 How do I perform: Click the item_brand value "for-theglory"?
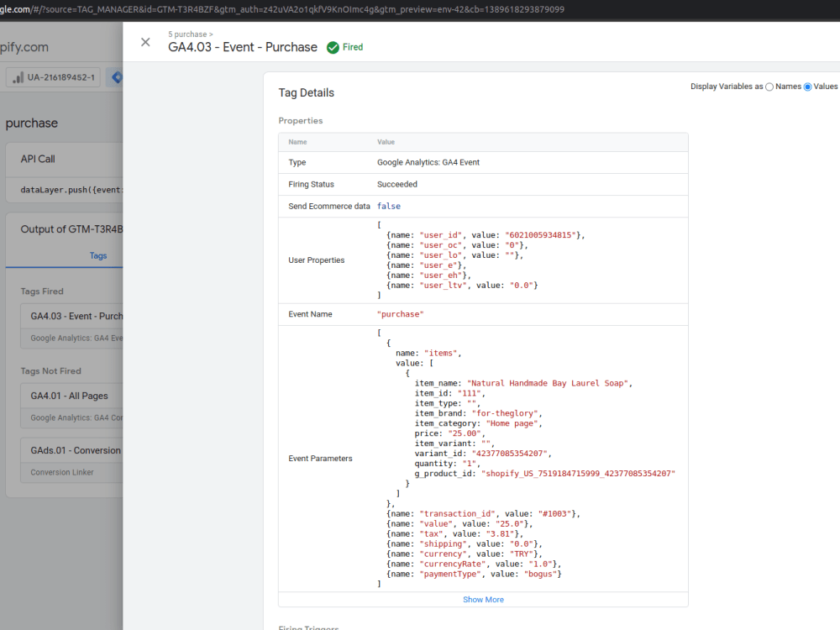coord(505,413)
